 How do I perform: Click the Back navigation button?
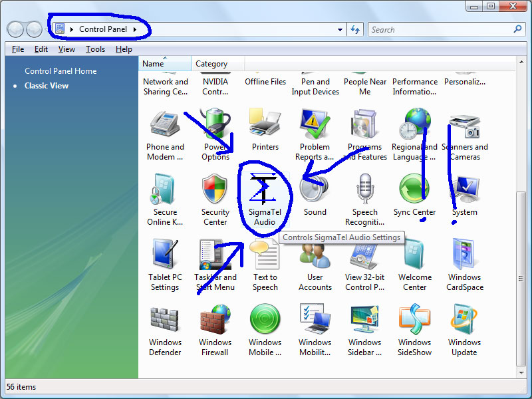click(x=15, y=29)
